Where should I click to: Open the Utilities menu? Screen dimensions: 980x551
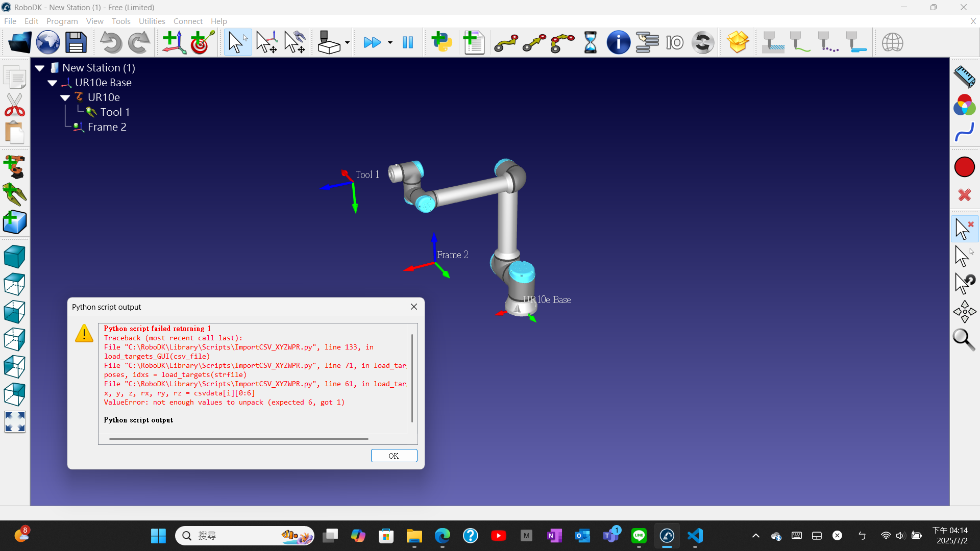click(x=152, y=21)
